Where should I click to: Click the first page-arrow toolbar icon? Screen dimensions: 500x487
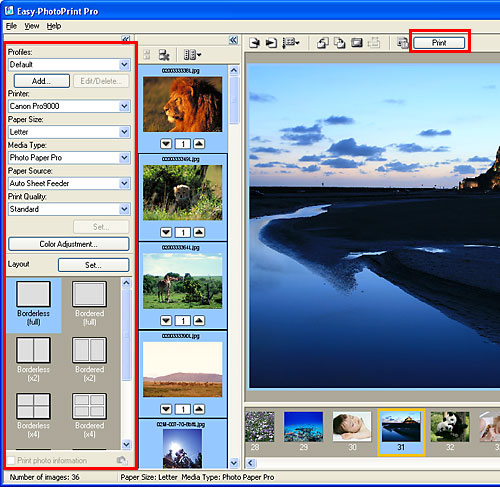pos(255,43)
